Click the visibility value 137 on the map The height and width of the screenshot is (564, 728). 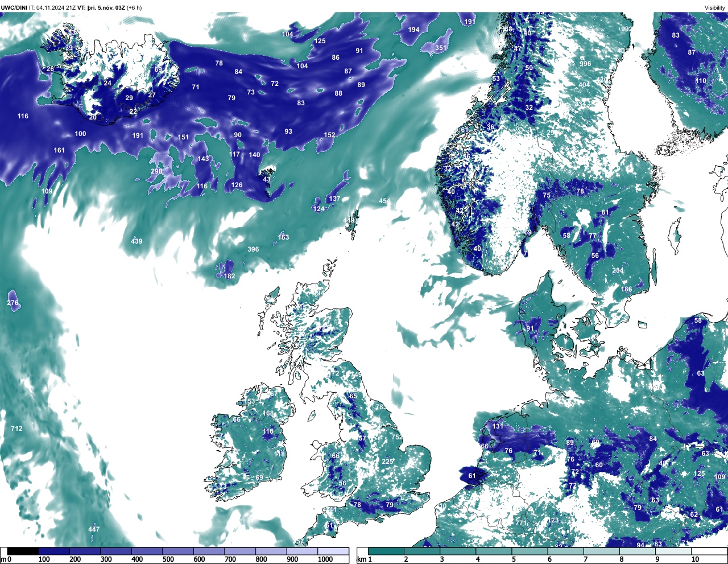[x=334, y=199]
